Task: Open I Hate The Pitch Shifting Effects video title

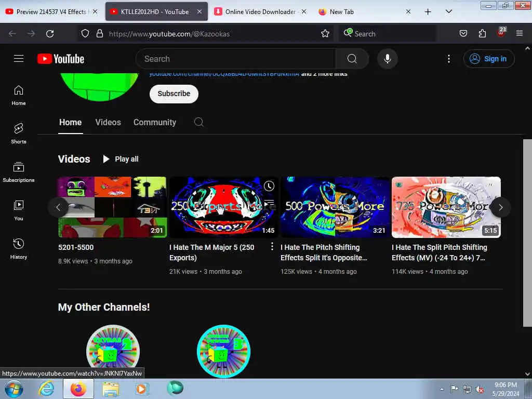Action: coord(323,252)
